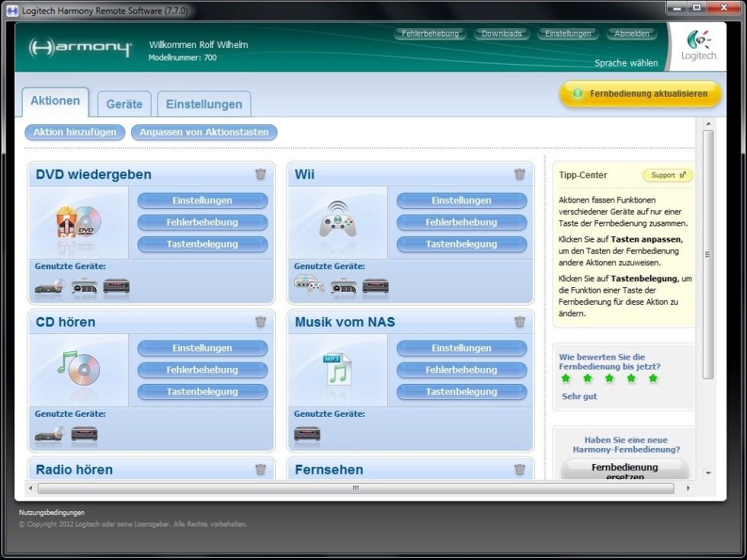
Task: Open the Sprache wählen language selector
Action: click(626, 63)
